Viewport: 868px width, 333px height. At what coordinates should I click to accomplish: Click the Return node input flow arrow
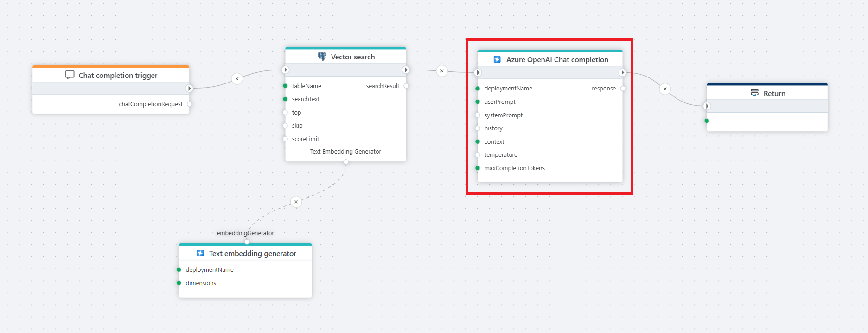tap(707, 106)
